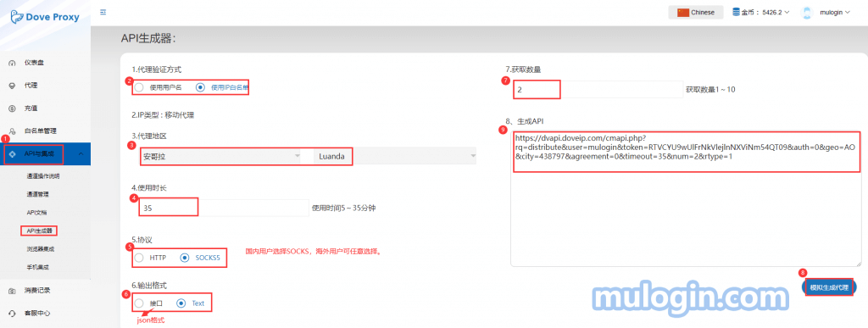This screenshot has height=328, width=868.
Task: Open 代理 in the sidebar
Action: point(31,86)
